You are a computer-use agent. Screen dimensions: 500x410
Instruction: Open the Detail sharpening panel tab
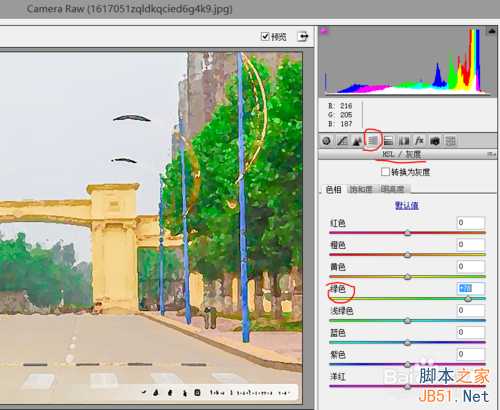click(357, 141)
